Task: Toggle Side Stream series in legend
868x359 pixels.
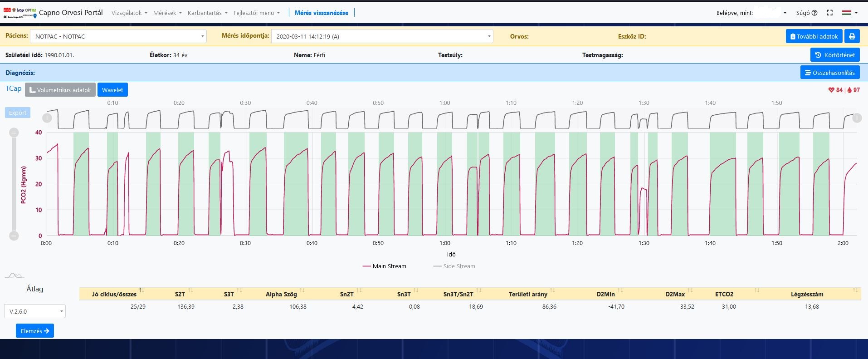Action: click(x=454, y=266)
